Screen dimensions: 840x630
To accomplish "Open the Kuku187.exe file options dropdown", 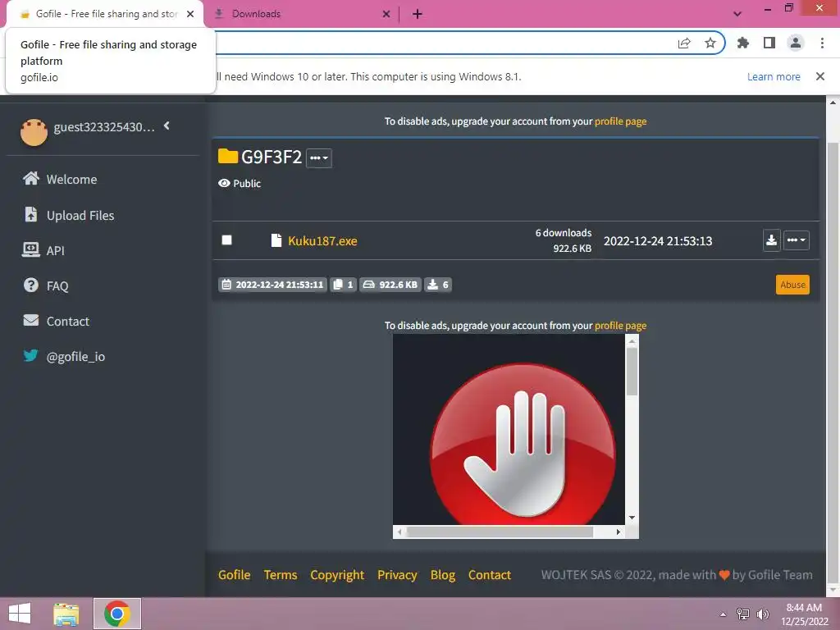I will click(796, 240).
